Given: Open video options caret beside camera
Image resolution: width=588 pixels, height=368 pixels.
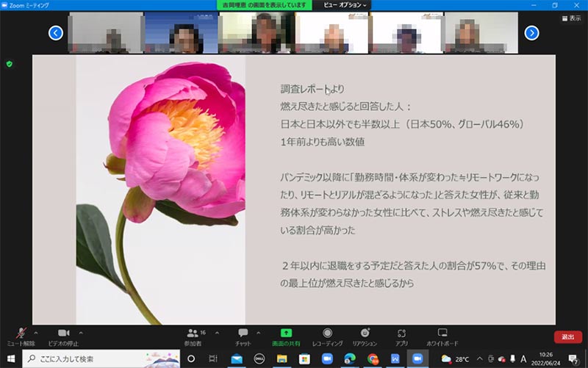Looking at the screenshot, I should tap(81, 333).
